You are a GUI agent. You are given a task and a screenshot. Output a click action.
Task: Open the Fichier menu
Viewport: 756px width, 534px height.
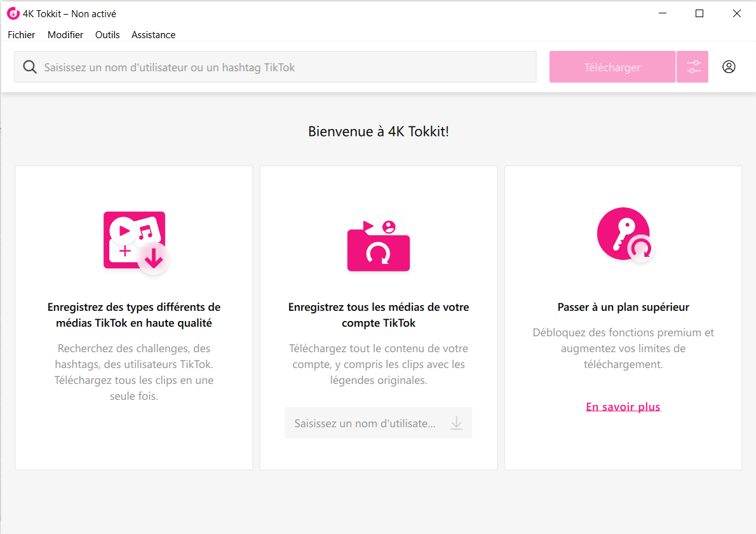[22, 35]
